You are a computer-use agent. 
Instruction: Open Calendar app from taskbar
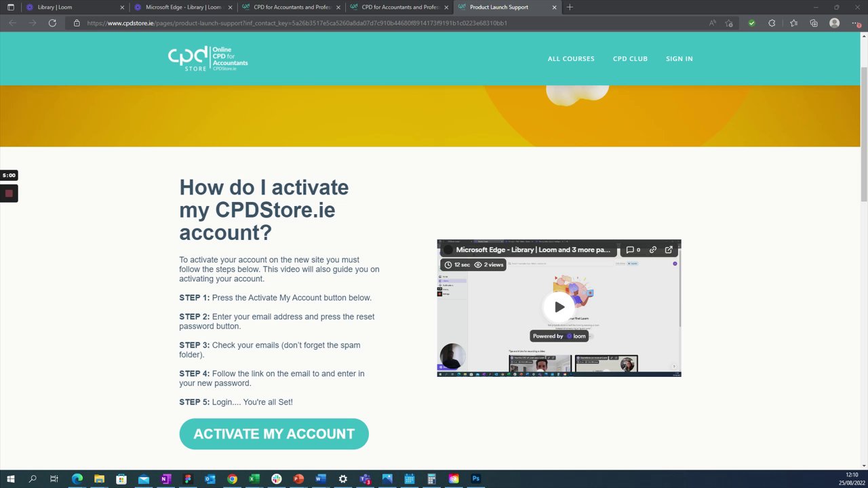(x=409, y=479)
